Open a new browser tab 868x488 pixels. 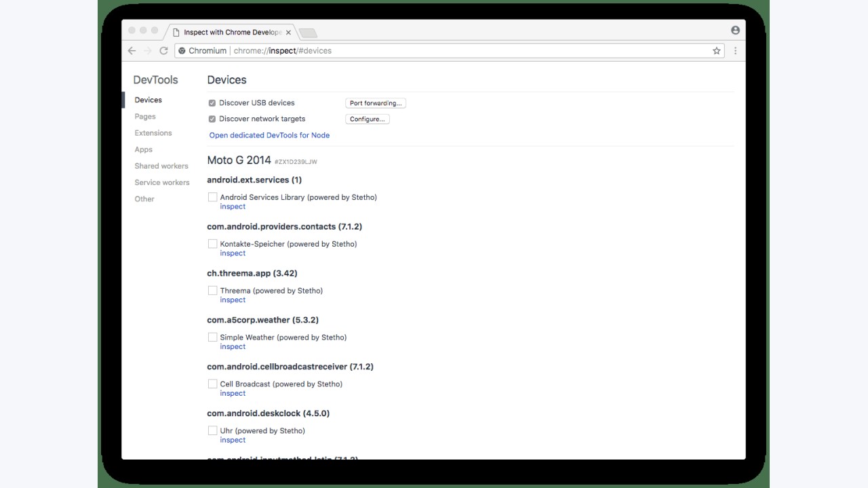tap(307, 33)
